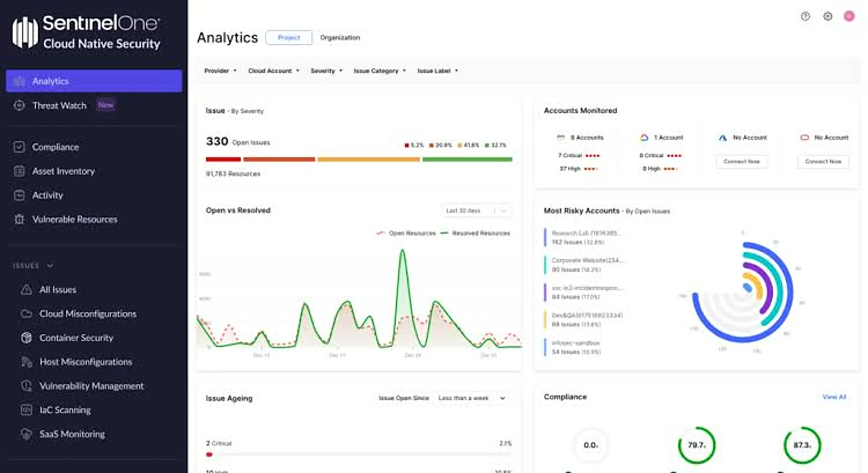Click the IaC Scanning code icon
Viewport: 868px width, 473px height.
pyautogui.click(x=26, y=410)
